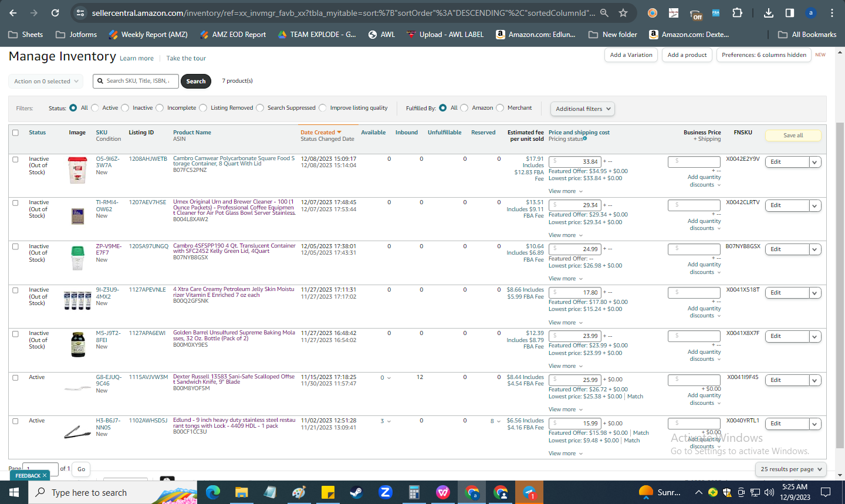Click Add a product button
Viewport: 845px width, 504px height.
(x=687, y=55)
